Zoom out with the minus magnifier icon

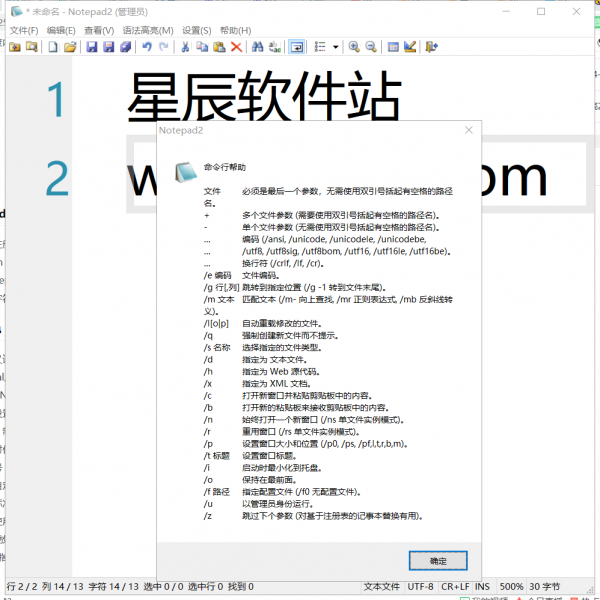point(371,47)
